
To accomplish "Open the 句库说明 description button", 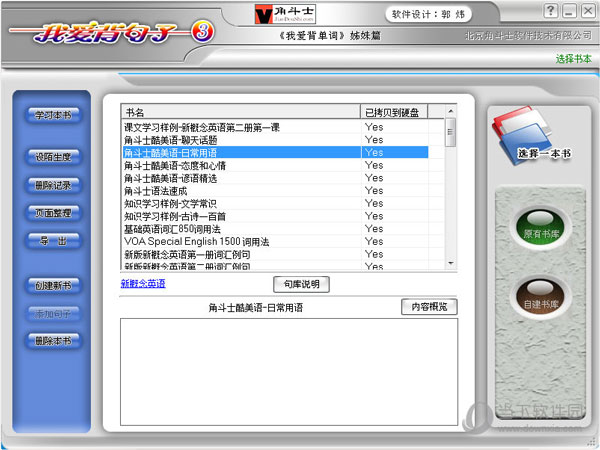I will point(301,284).
